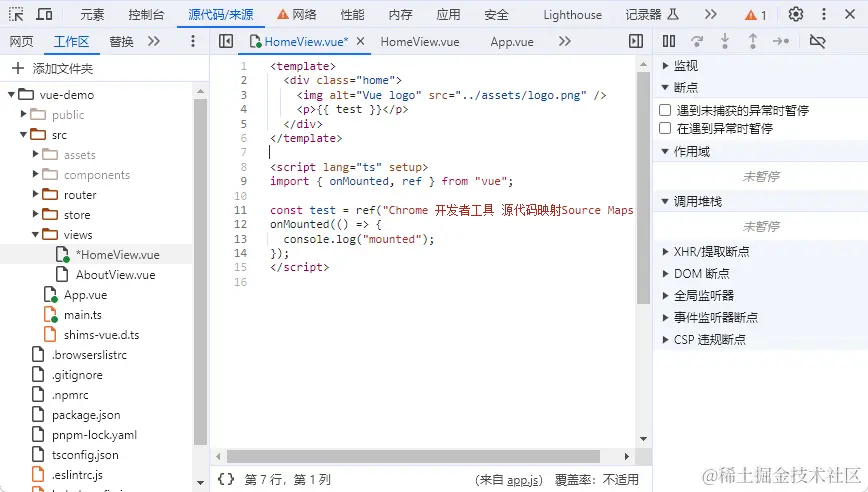Open the DevTools three-dot customize menu
Screen dimensions: 868x492
(x=824, y=14)
